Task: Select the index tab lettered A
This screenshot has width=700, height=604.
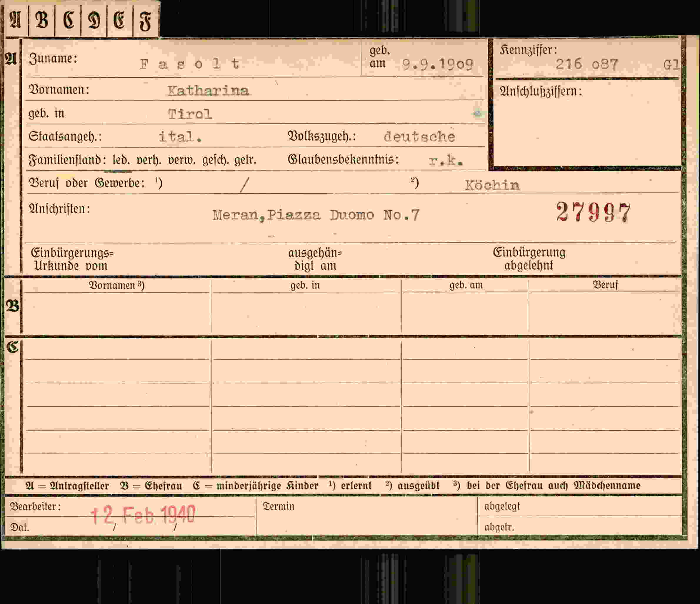Action: coord(16,20)
